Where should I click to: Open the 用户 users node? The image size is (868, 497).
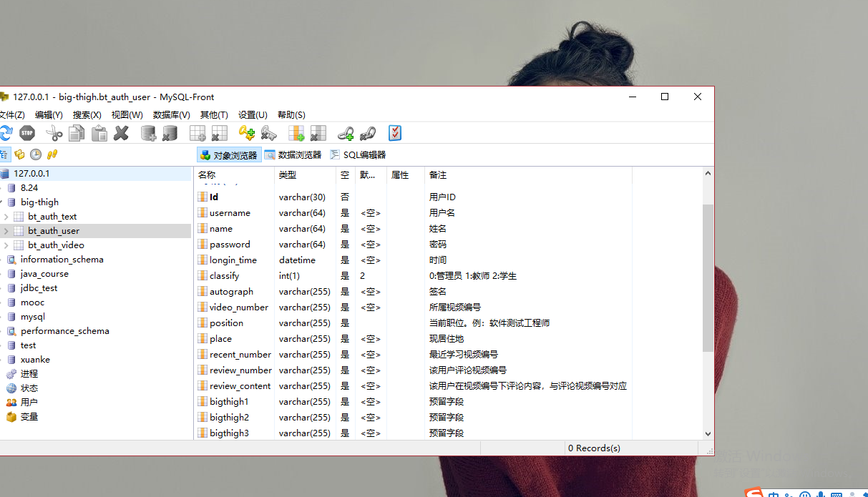click(29, 403)
